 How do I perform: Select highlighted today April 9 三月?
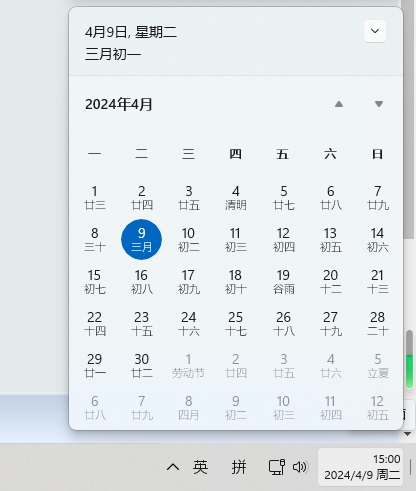142,240
